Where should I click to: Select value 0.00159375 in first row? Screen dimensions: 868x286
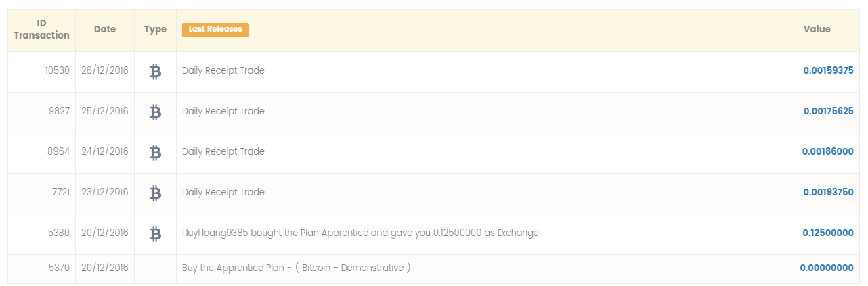click(828, 70)
